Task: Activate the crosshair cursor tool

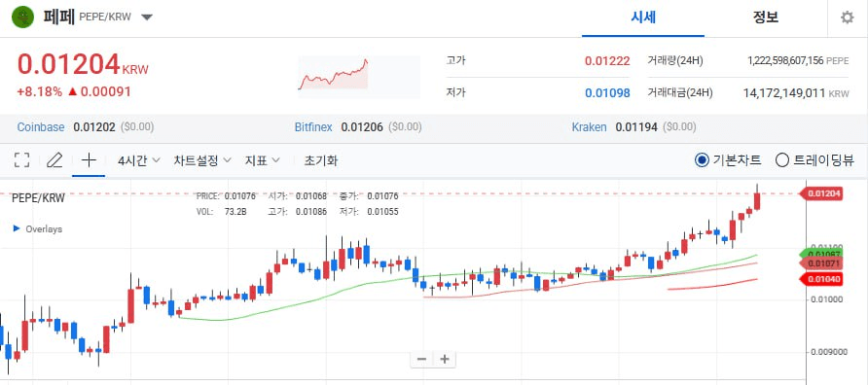Action: pos(89,160)
